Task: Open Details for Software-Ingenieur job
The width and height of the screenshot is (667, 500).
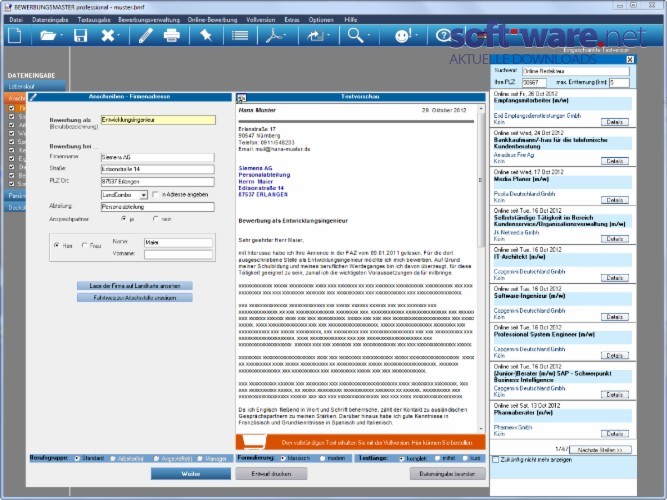Action: [x=615, y=317]
